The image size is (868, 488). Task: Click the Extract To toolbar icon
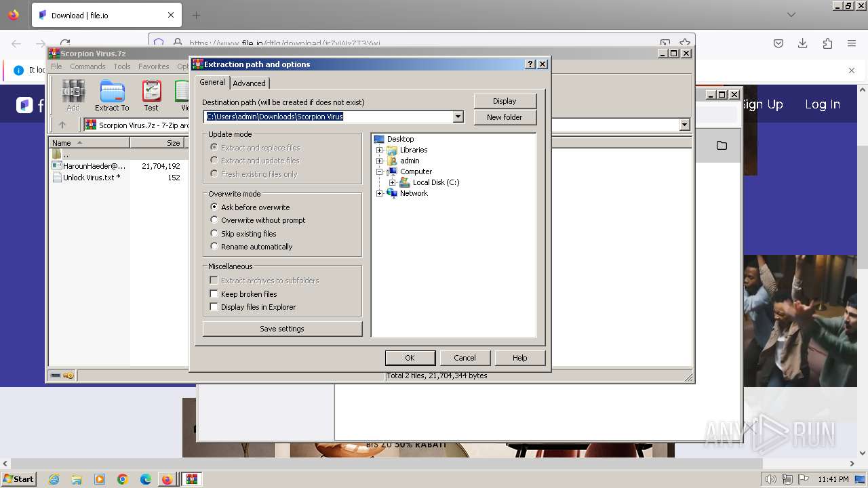[x=112, y=95]
